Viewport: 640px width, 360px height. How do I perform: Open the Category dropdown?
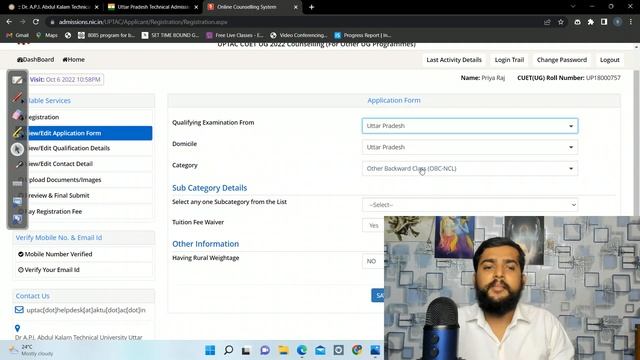[x=470, y=168]
